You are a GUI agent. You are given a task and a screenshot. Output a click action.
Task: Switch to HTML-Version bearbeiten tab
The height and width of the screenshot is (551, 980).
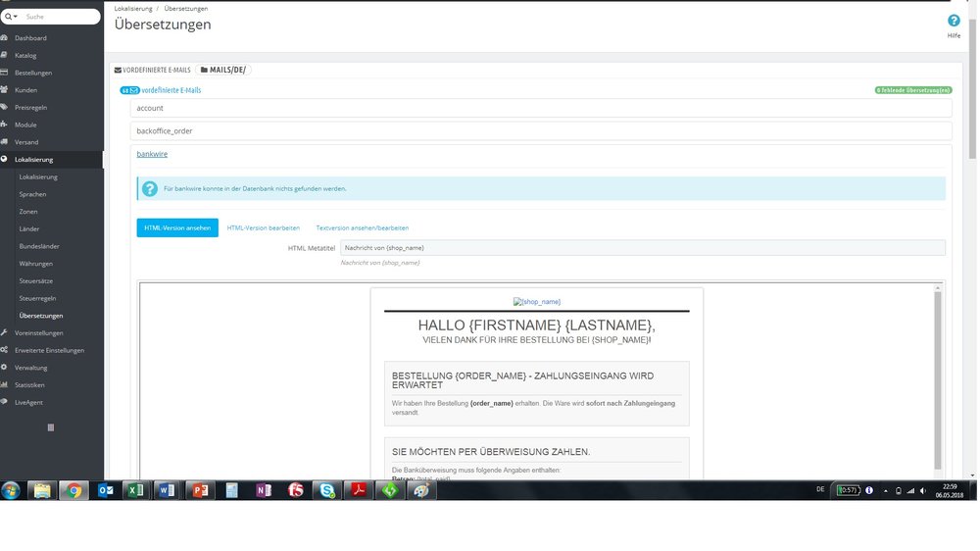pos(263,228)
